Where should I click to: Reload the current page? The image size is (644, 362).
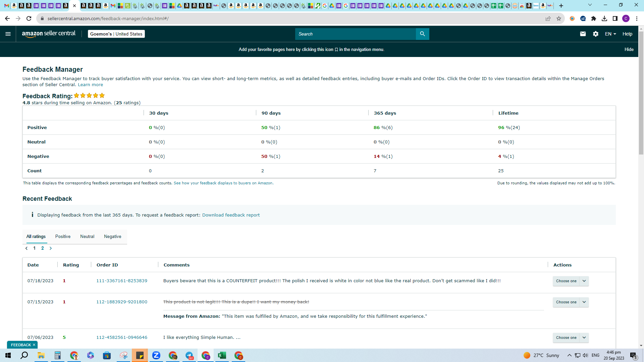29,18
